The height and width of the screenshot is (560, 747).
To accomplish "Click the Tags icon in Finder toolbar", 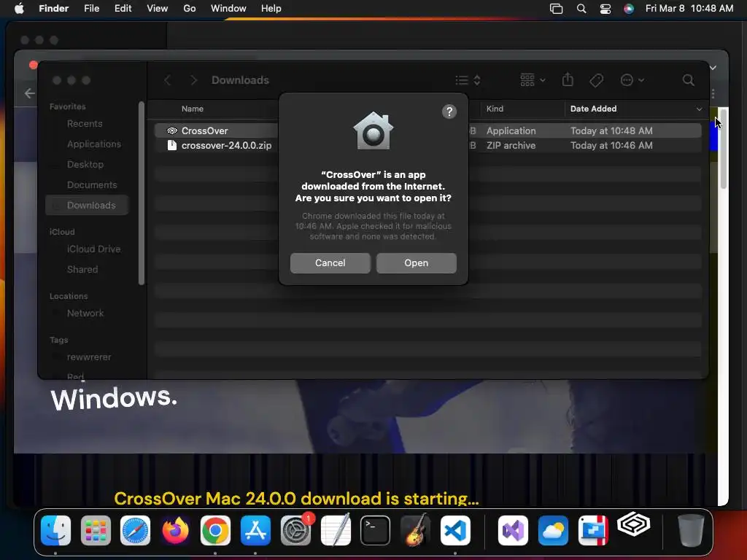I will [x=596, y=80].
